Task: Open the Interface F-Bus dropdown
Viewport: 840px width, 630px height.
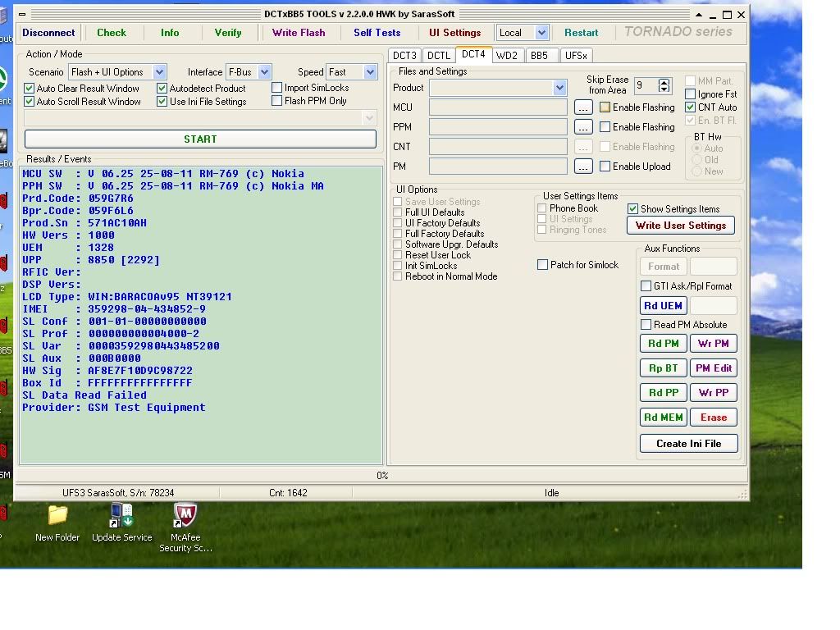Action: point(264,72)
